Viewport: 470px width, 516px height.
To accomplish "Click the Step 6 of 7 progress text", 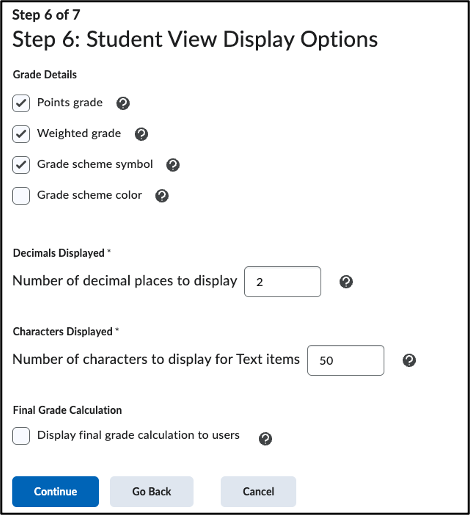I will pyautogui.click(x=46, y=15).
